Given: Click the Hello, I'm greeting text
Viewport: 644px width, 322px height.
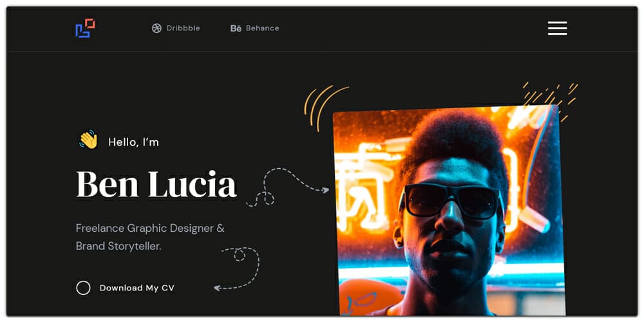Looking at the screenshot, I should pyautogui.click(x=133, y=142).
